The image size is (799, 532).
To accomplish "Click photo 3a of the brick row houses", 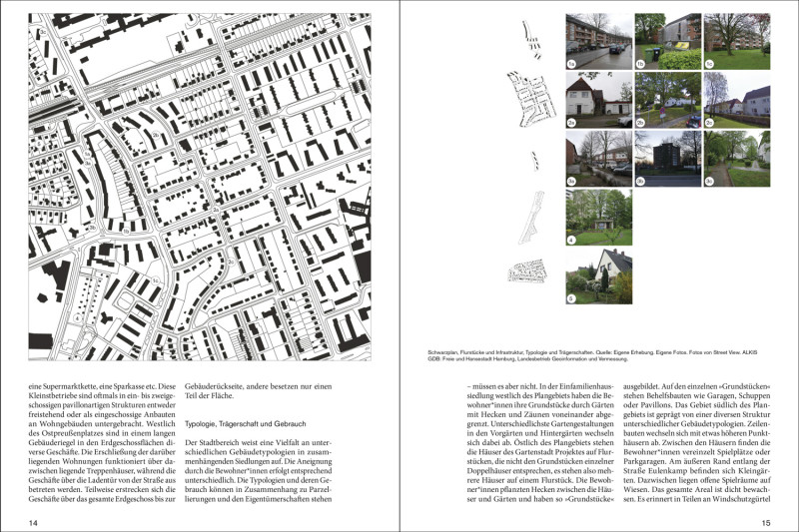I will (x=598, y=158).
